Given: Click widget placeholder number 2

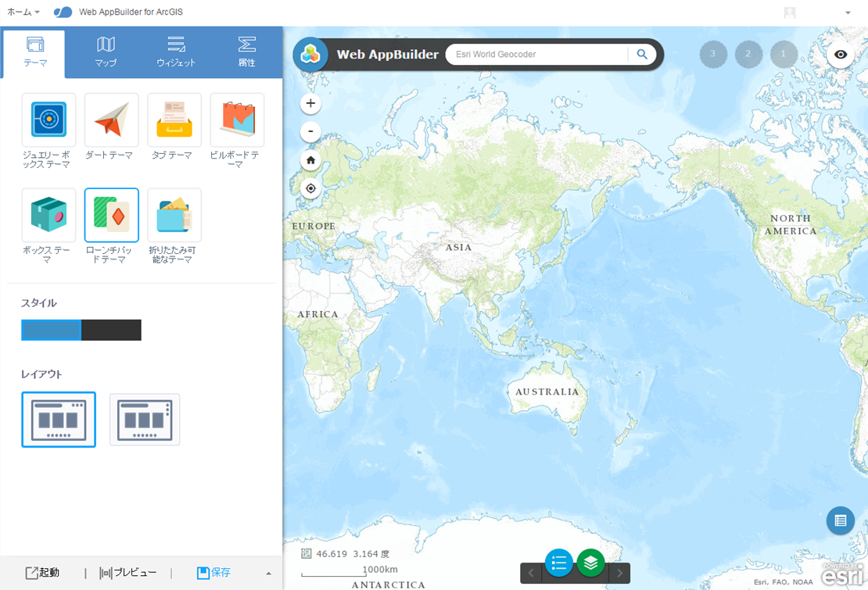Looking at the screenshot, I should (x=748, y=54).
